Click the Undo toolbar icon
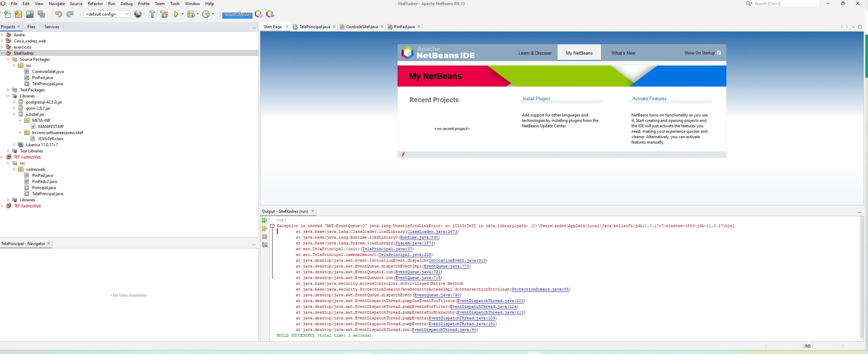The height and width of the screenshot is (354, 868). coord(59,14)
